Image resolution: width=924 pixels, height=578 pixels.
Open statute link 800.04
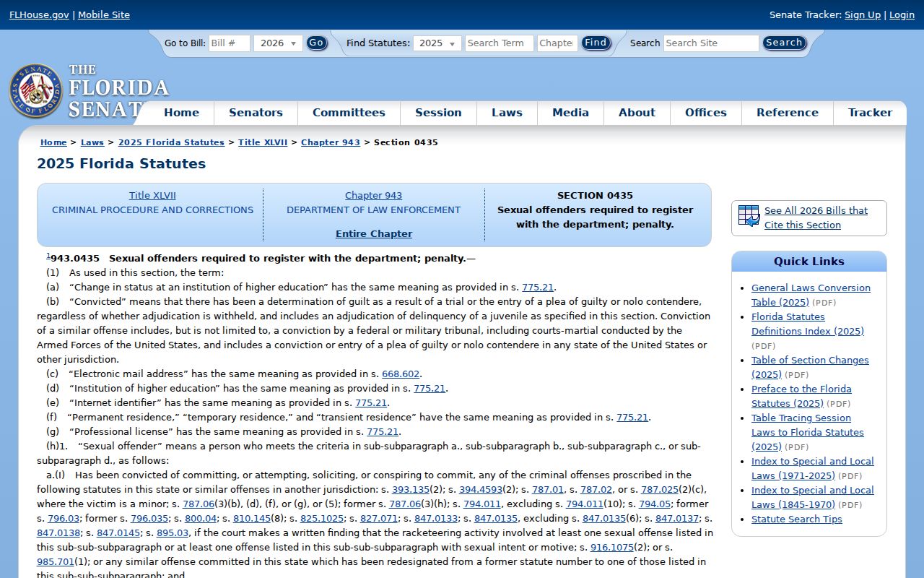point(201,518)
